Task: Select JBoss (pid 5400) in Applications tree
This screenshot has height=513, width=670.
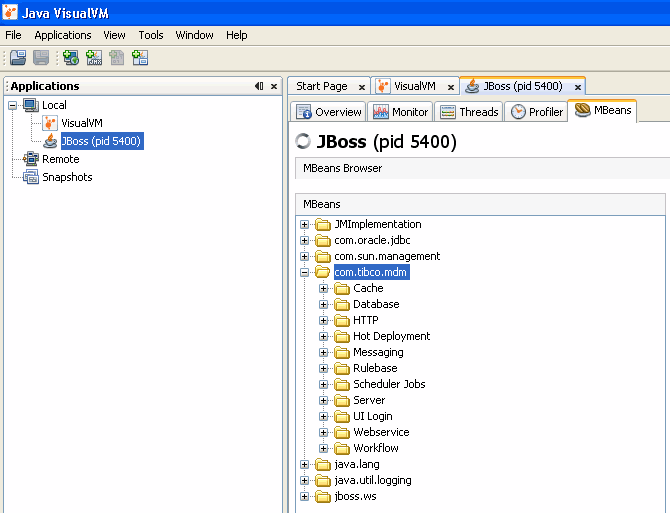Action: click(101, 141)
